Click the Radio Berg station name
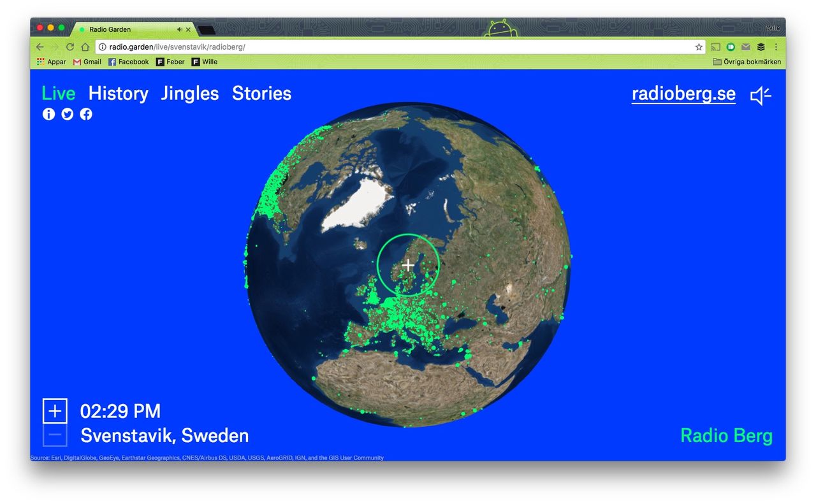Screen dimensions: 816x504 point(726,436)
